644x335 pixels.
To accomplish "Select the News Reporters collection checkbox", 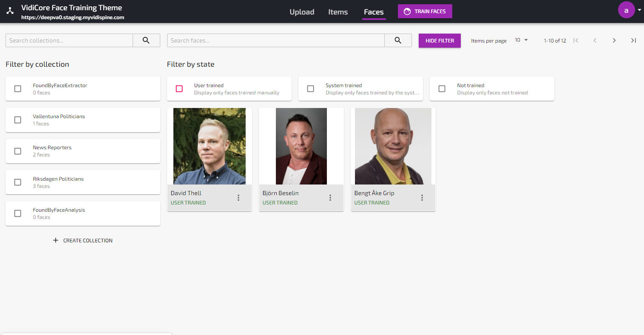I will (18, 151).
